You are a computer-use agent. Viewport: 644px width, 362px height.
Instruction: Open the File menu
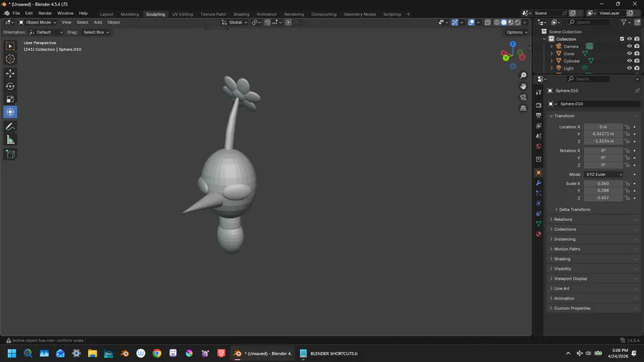pos(16,14)
